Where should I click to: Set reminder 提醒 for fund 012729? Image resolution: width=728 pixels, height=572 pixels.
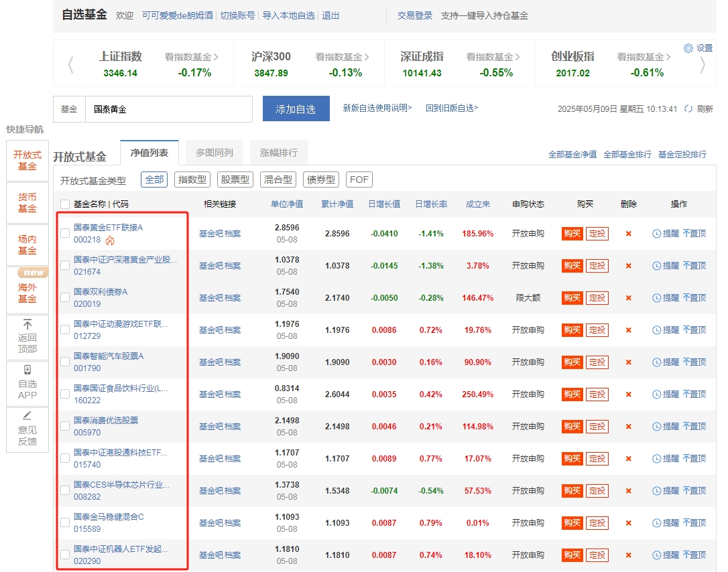coord(665,330)
